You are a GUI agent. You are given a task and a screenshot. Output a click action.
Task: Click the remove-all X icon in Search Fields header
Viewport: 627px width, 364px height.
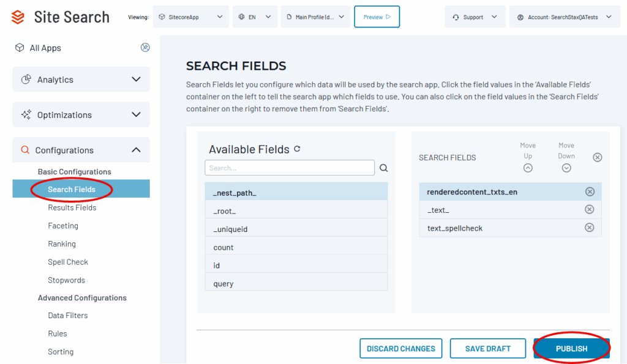coord(598,157)
